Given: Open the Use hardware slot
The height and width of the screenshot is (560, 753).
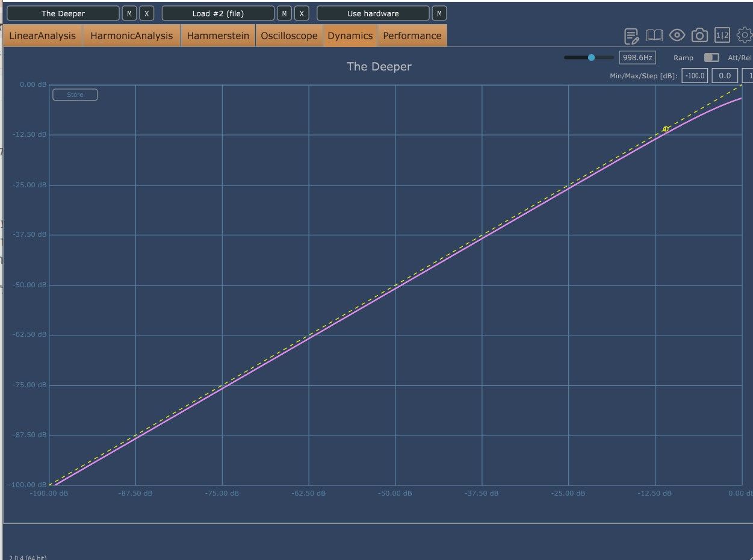Looking at the screenshot, I should click(373, 13).
